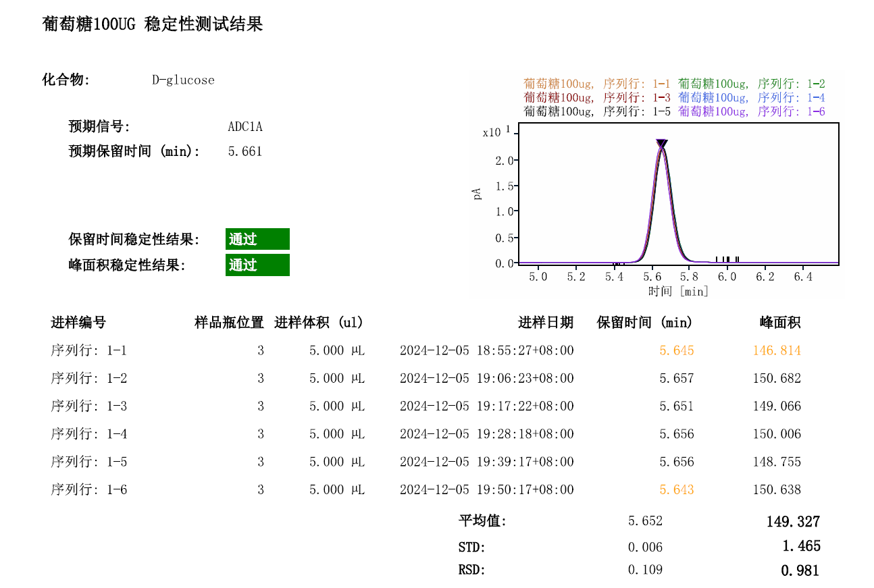Select legend entry 序列行: 1-2 in green
The image size is (874, 588).
[752, 84]
